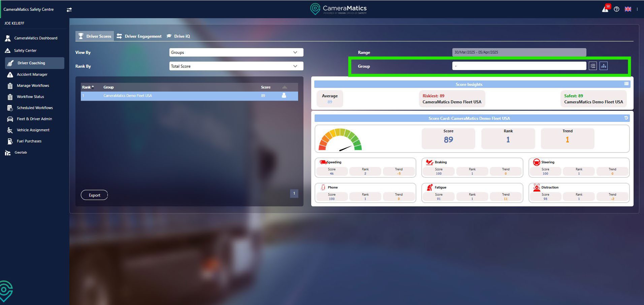Screen dimensions: 644x305
Task: Click the Group text input field
Action: pos(519,66)
